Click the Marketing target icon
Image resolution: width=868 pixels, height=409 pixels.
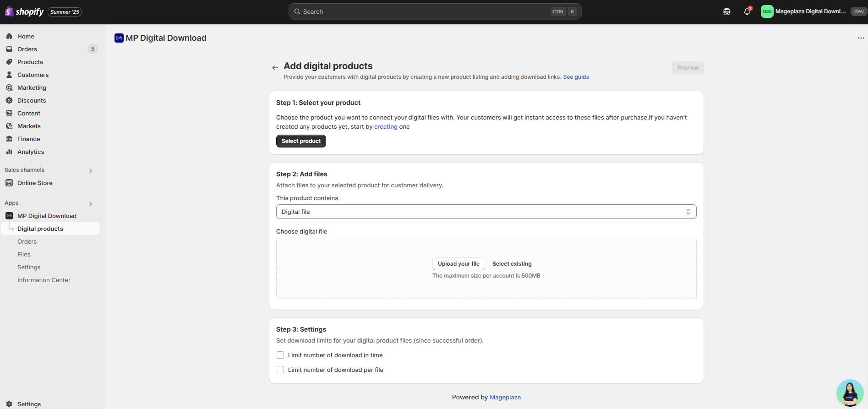(9, 87)
